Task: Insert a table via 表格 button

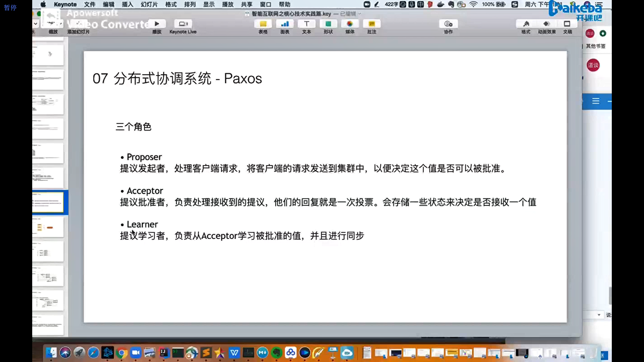Action: pyautogui.click(x=263, y=24)
